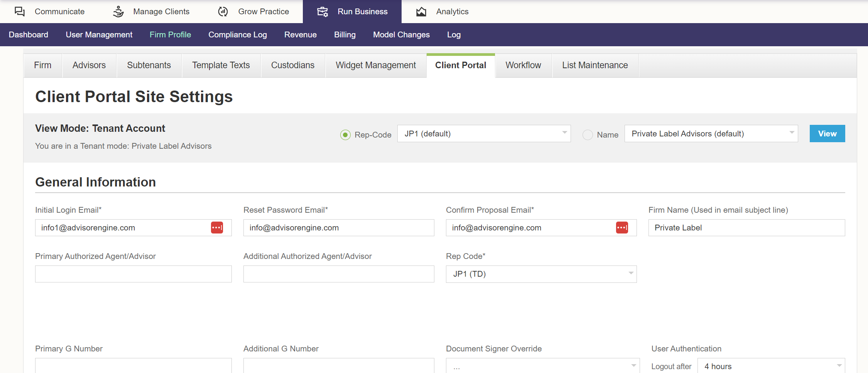Click the General Information heading
This screenshot has height=373, width=868.
[x=96, y=182]
